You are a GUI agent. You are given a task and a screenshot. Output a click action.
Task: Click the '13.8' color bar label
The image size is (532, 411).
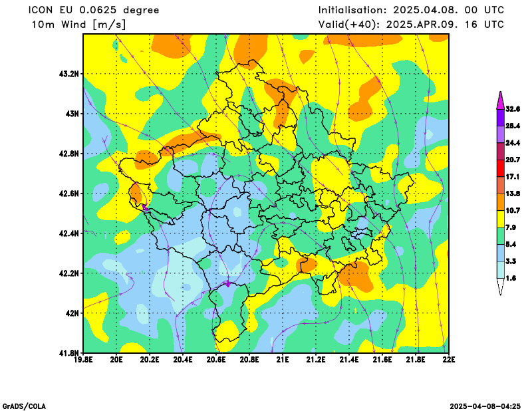click(513, 194)
